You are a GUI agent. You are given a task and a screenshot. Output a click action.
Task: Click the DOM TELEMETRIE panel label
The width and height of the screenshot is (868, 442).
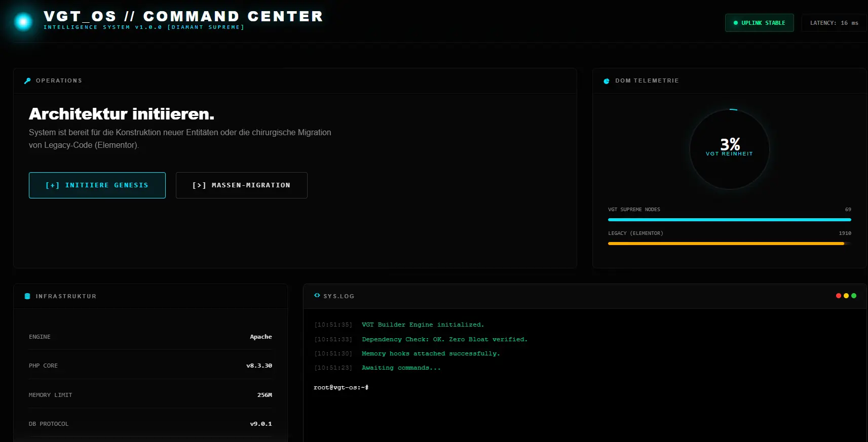point(647,81)
